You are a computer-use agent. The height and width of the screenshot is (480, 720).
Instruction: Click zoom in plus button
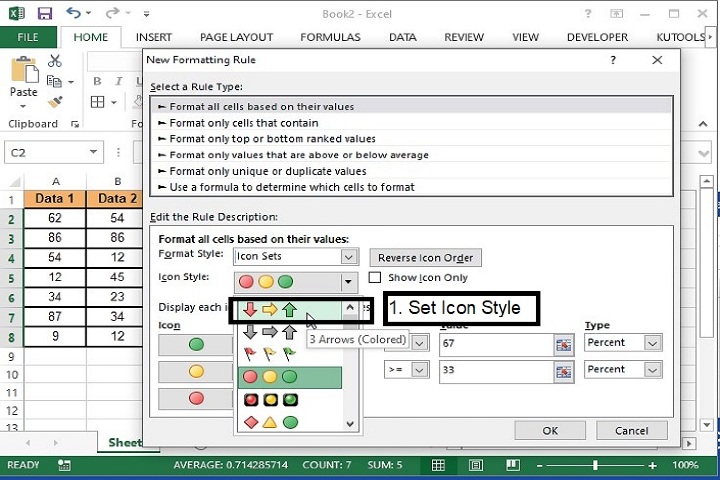click(652, 466)
